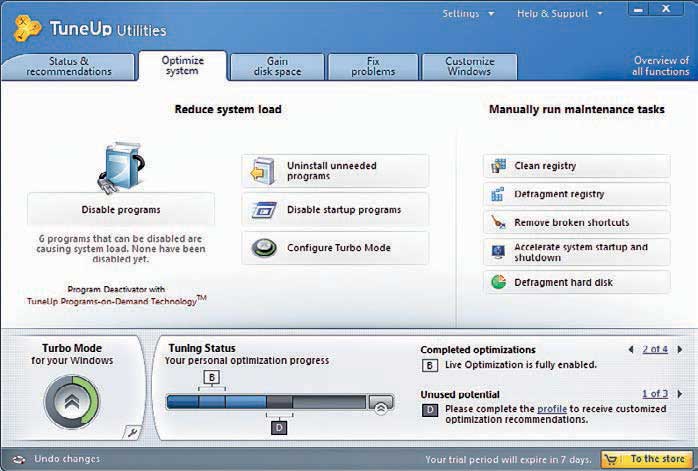
Task: Click the D badge beside profile recommendation
Action: (x=430, y=410)
